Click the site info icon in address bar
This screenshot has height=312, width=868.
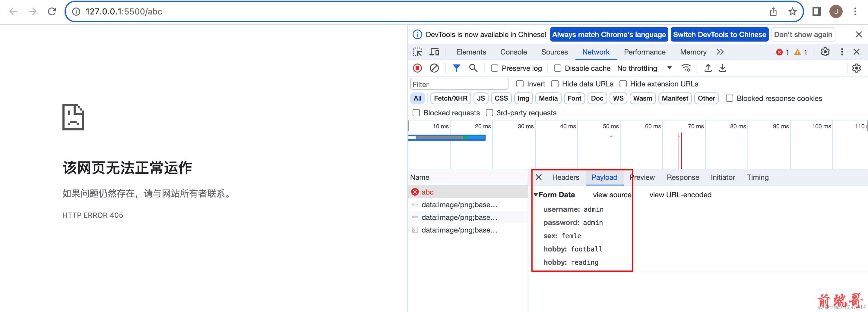point(77,11)
